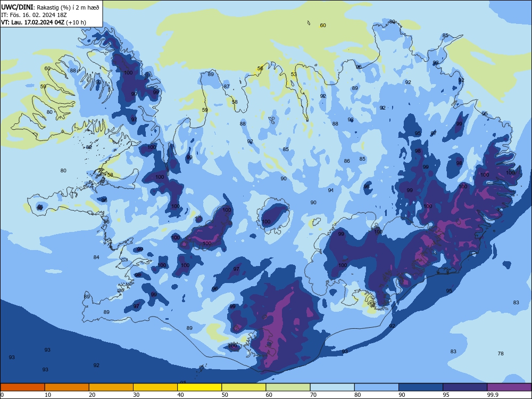Click the lightest blue 70–80 legend swatch
532x399 pixels.
[332, 387]
